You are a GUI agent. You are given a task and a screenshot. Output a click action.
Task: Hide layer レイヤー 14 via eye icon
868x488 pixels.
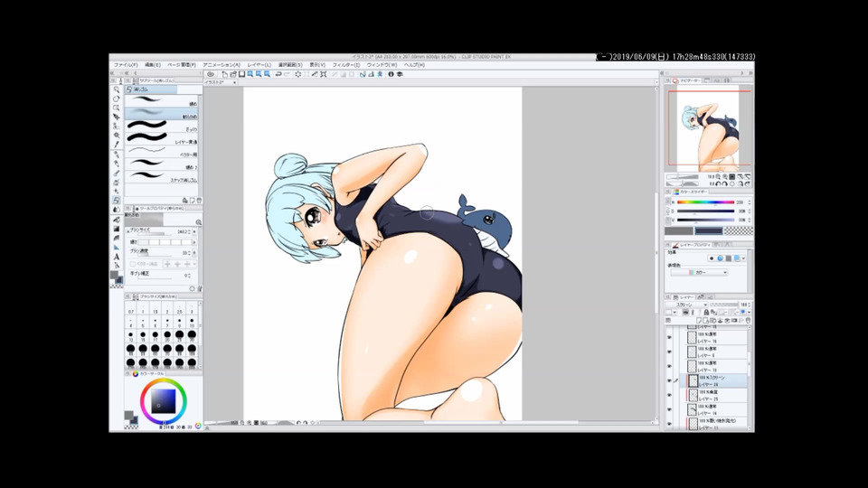(669, 409)
